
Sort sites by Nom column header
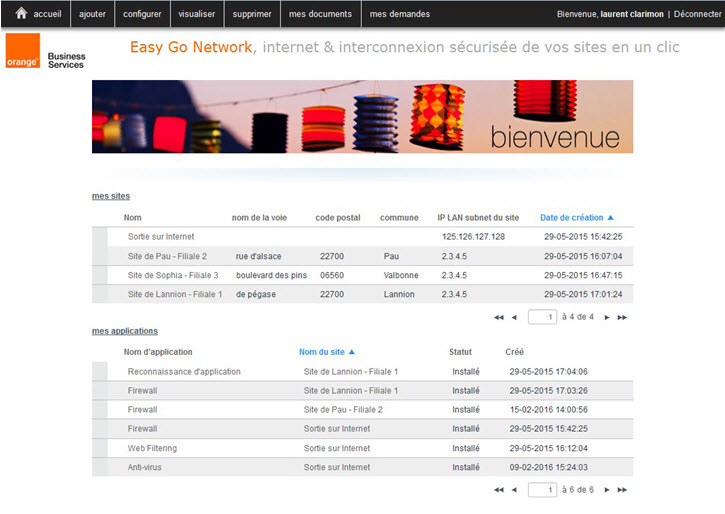(x=133, y=217)
